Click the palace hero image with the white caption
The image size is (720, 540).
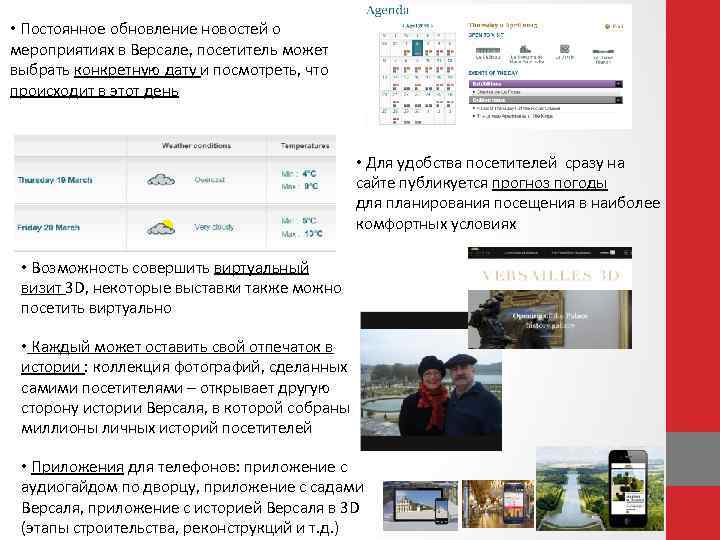tap(550, 319)
